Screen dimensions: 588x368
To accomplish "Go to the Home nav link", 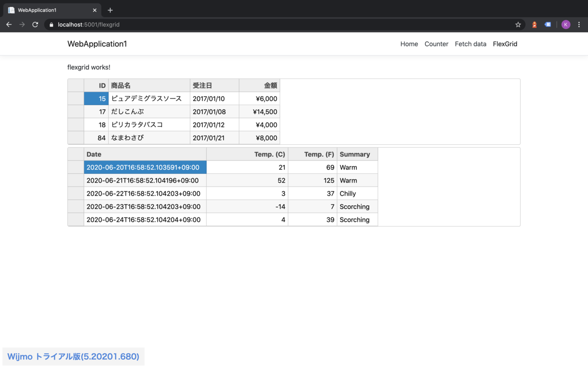I will pyautogui.click(x=409, y=44).
